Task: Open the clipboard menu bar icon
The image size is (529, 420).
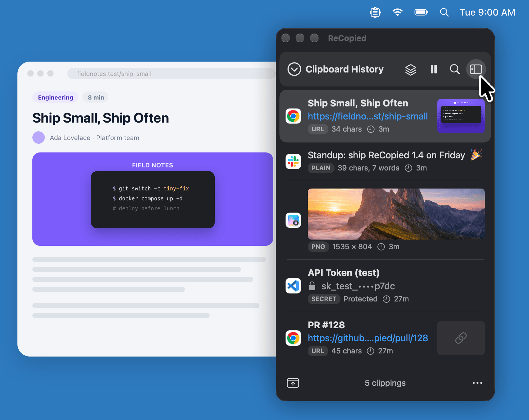Action: point(375,12)
